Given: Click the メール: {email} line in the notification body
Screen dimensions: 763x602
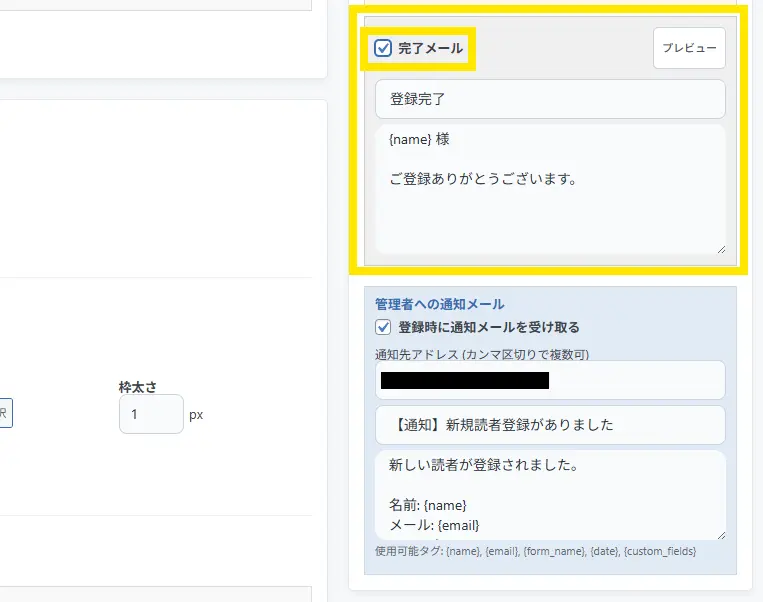Looking at the screenshot, I should coord(434,525).
